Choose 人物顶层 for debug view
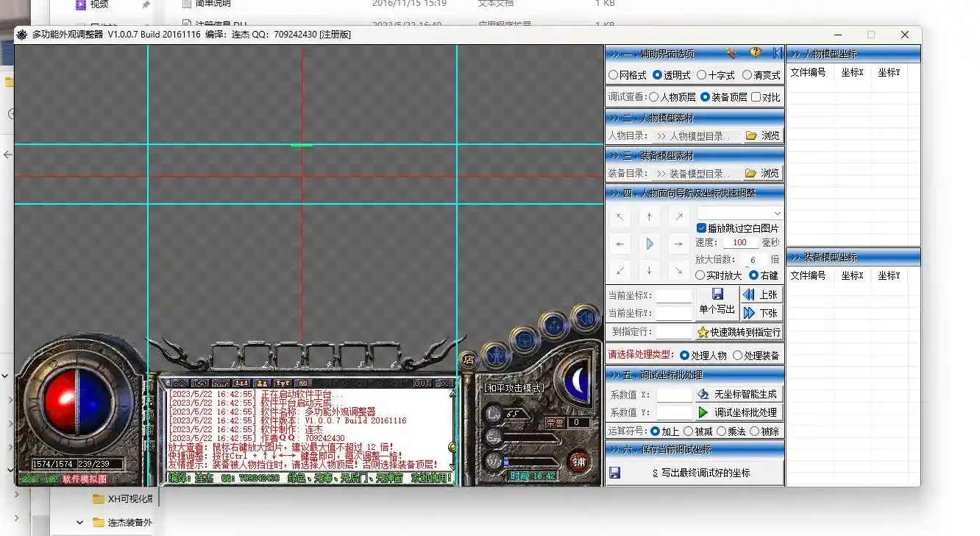Viewport: 980px width, 536px height. tap(672, 97)
